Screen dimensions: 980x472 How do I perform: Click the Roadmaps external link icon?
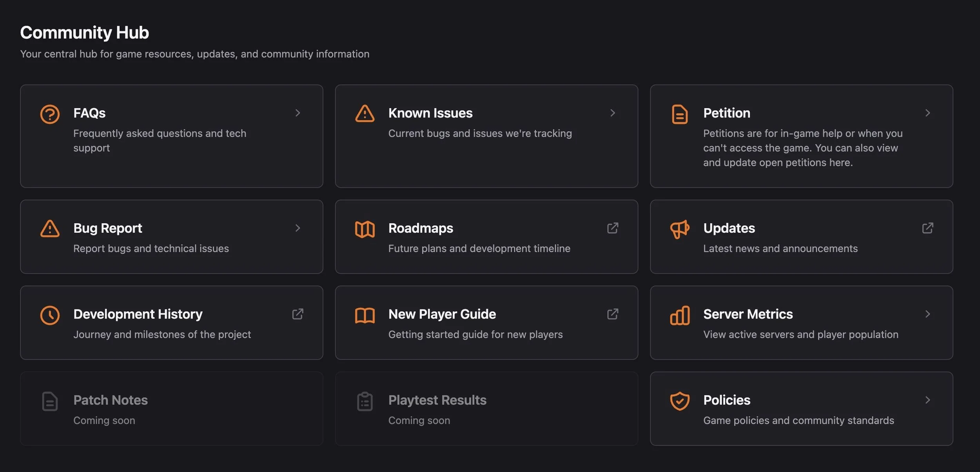[x=613, y=228]
